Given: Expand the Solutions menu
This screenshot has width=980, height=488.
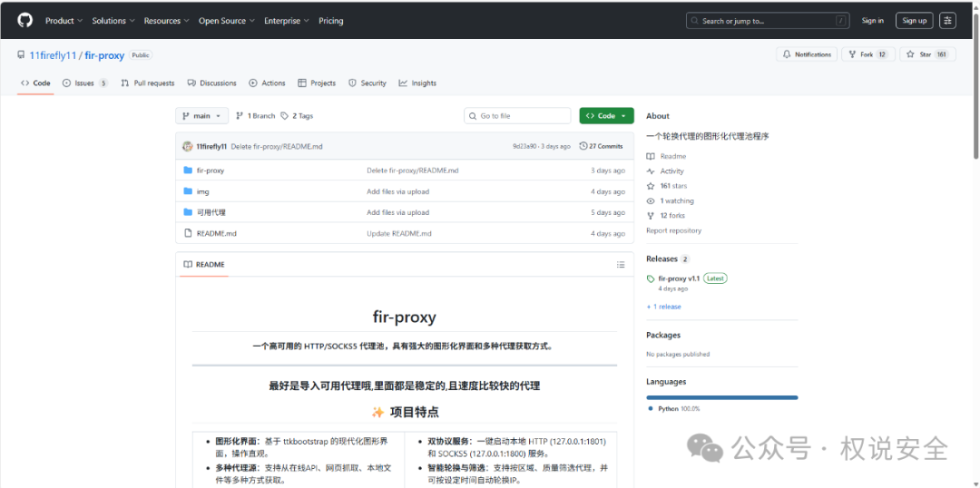Looking at the screenshot, I should [113, 21].
